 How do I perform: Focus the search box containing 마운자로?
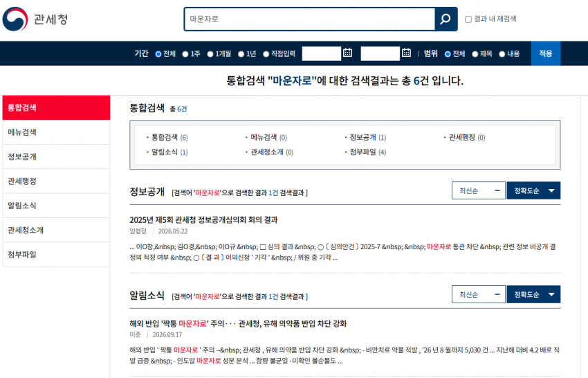click(x=310, y=19)
